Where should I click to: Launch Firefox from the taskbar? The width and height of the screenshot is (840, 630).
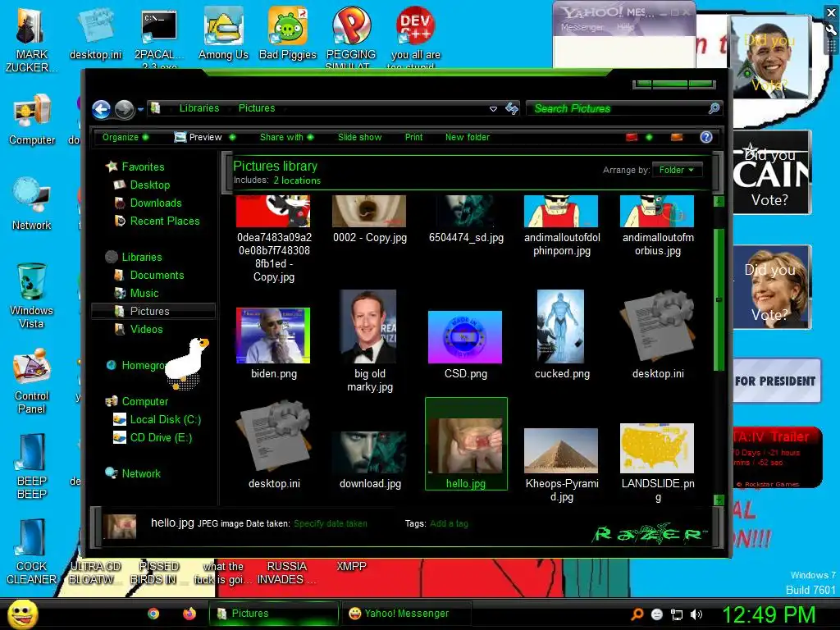189,614
